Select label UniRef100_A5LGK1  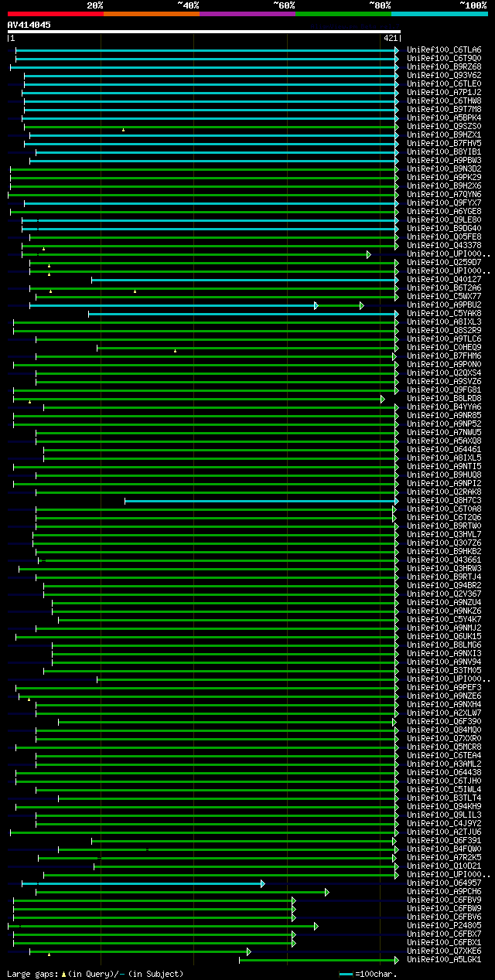[x=444, y=960]
